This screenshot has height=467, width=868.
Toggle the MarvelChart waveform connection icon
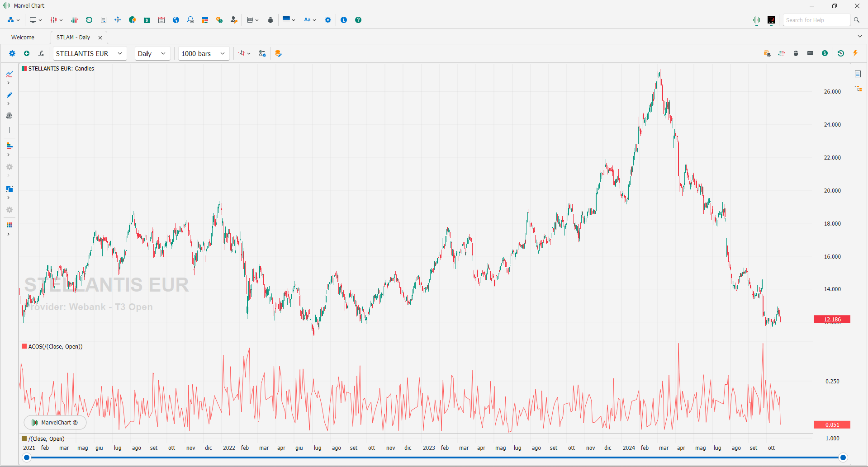757,20
